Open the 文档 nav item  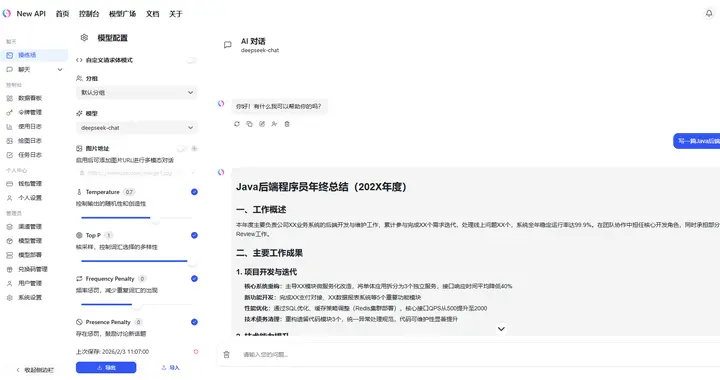pyautogui.click(x=152, y=14)
